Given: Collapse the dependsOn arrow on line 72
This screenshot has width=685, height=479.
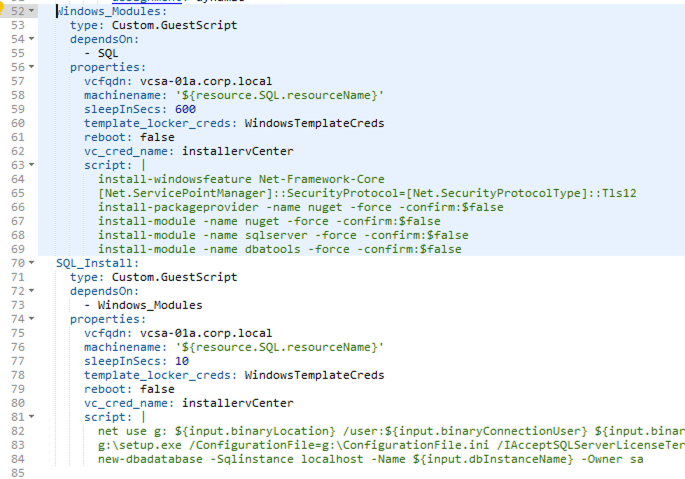Looking at the screenshot, I should click(32, 291).
